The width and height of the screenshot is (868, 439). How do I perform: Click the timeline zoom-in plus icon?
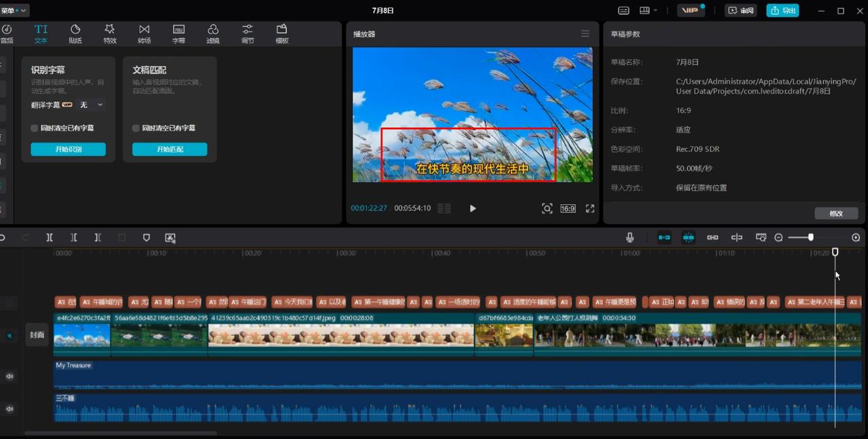(856, 237)
